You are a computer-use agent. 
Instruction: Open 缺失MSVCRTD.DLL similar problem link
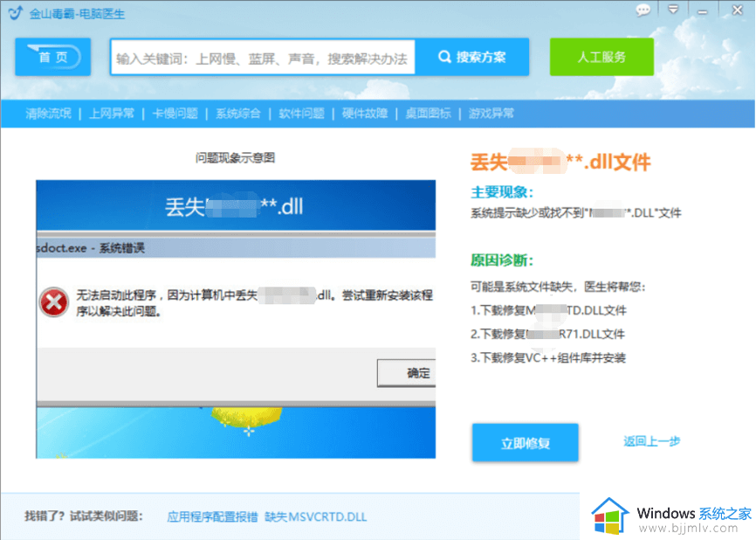[316, 516]
